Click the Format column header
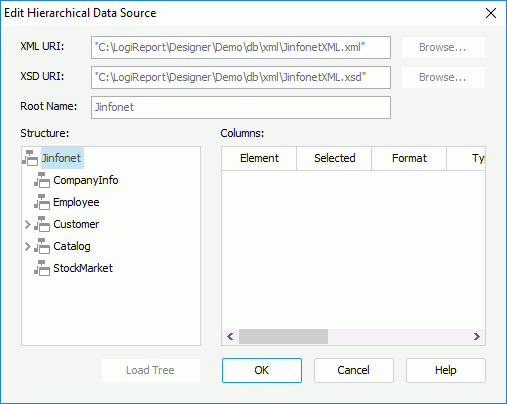The height and width of the screenshot is (404, 507). pos(409,158)
